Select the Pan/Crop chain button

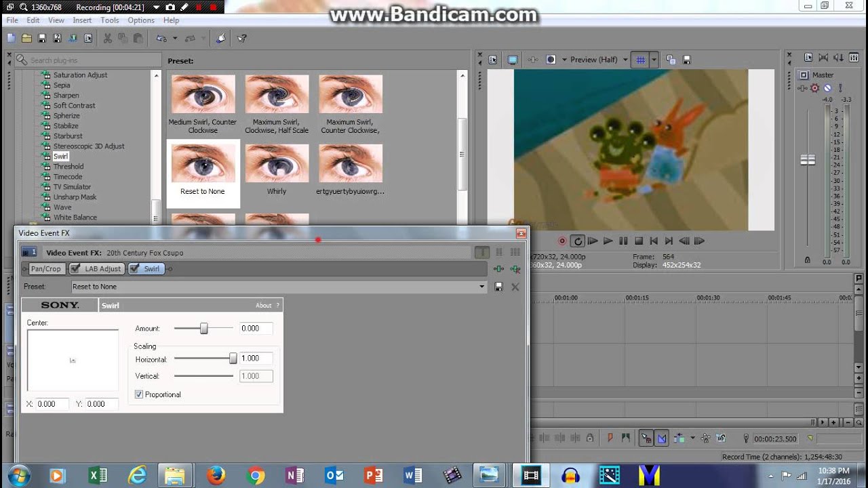(x=45, y=268)
